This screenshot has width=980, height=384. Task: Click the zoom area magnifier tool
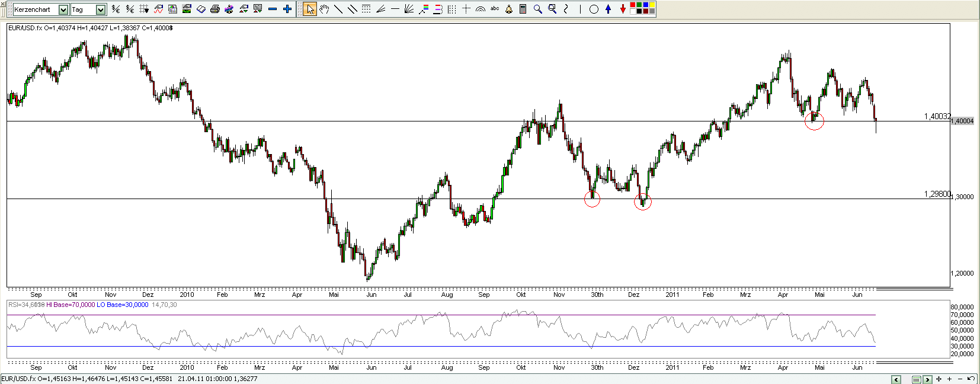(x=552, y=9)
